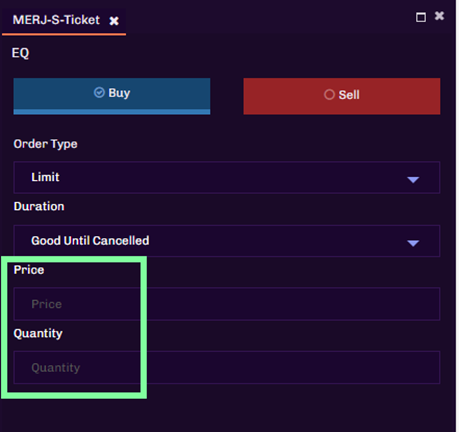Expand Order Type using its arrow
The width and height of the screenshot is (459, 432).
(x=413, y=180)
